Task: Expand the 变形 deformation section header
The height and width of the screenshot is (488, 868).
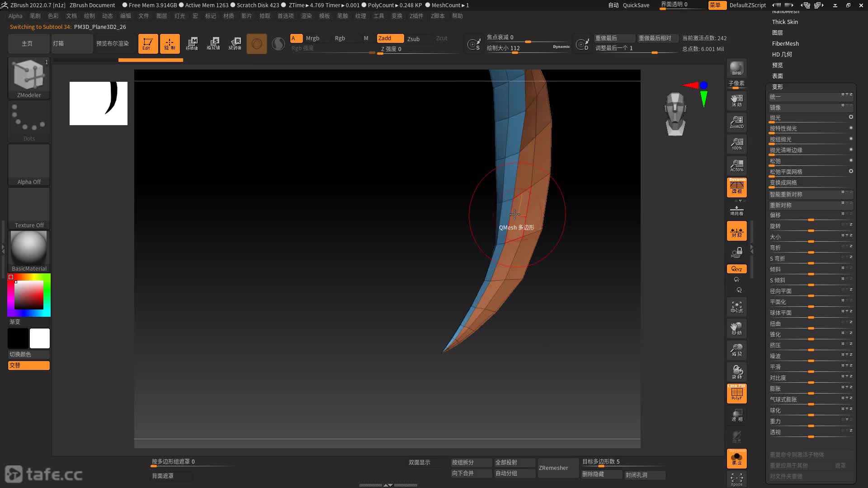Action: 778,87
